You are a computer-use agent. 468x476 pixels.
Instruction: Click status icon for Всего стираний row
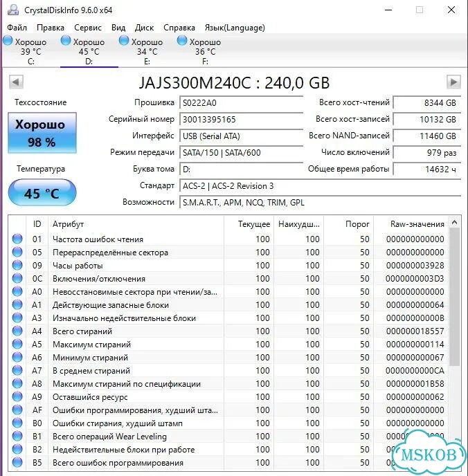coord(17,331)
